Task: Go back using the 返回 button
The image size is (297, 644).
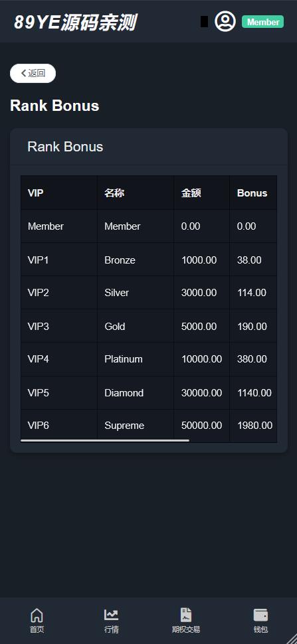Action: coord(33,73)
